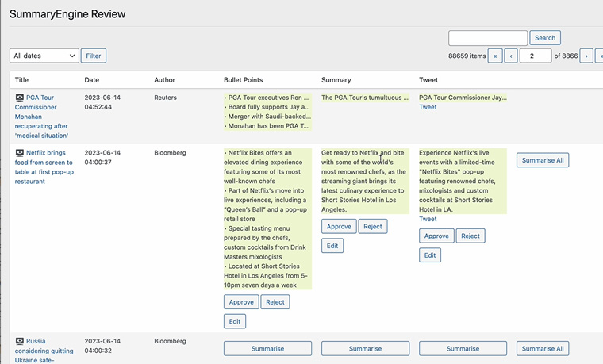Click date 2023-06-14 04:00:37
Screen dimensions: 603x364
tap(102, 158)
